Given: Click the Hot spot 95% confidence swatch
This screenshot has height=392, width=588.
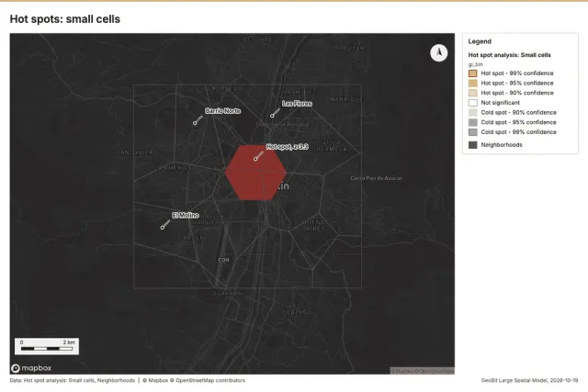Looking at the screenshot, I should [x=473, y=83].
